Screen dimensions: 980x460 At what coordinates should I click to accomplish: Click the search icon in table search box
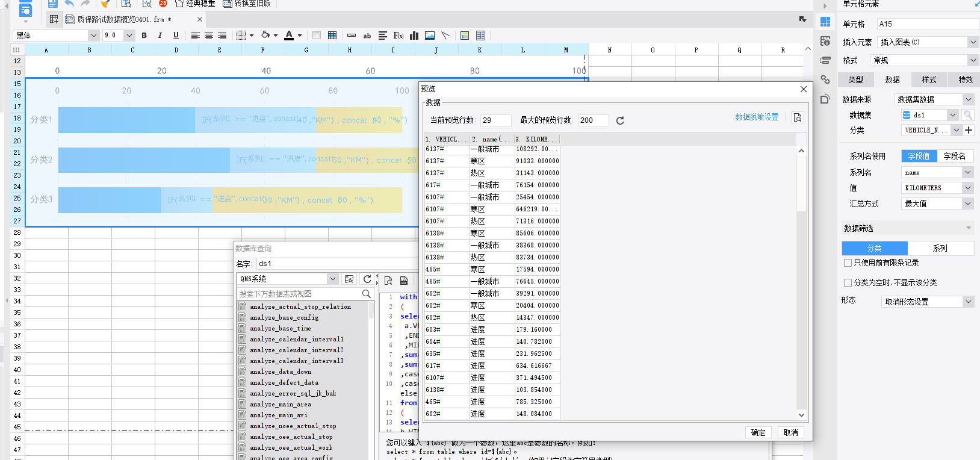366,294
